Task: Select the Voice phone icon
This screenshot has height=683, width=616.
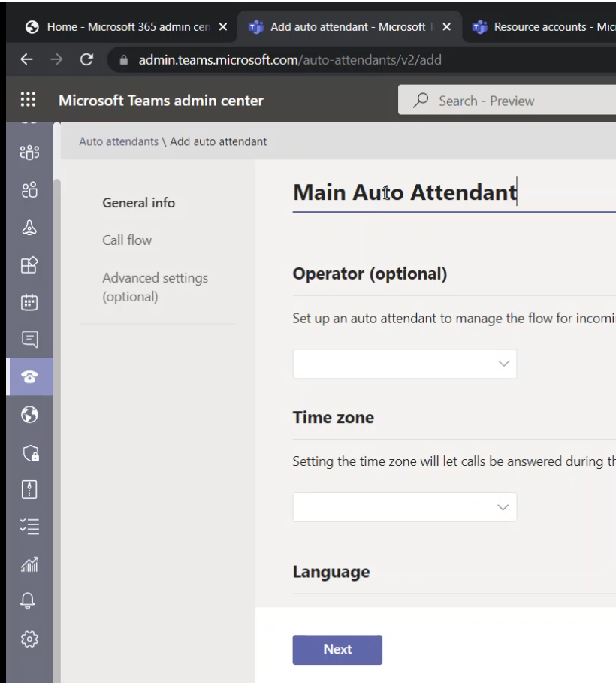Action: pos(29,376)
